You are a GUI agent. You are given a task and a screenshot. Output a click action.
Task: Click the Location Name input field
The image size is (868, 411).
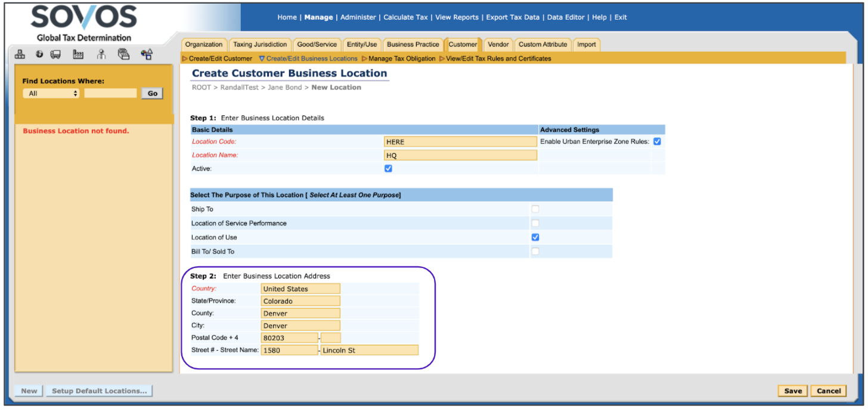click(x=460, y=155)
